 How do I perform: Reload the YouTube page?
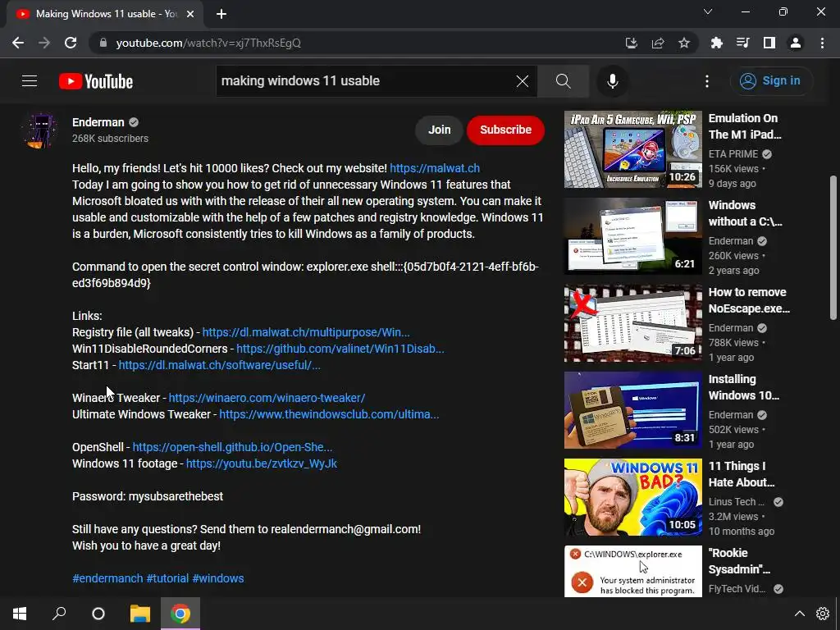pyautogui.click(x=71, y=43)
